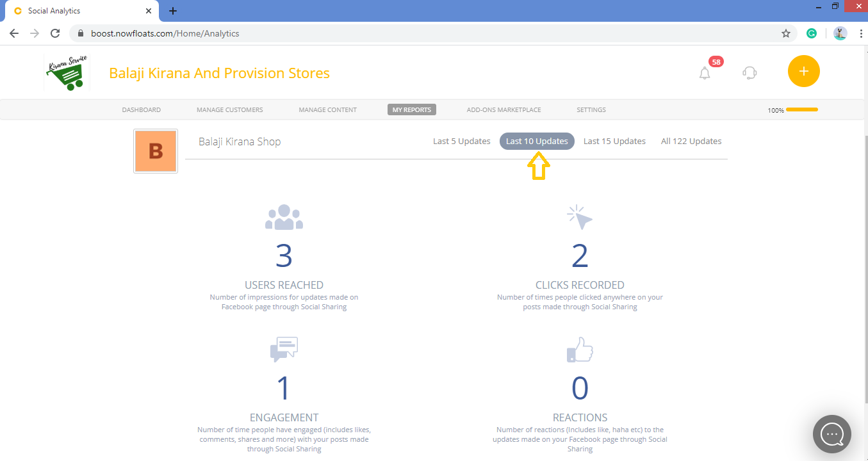Click the Engagement comment icon
This screenshot has width=868, height=461.
pos(284,349)
